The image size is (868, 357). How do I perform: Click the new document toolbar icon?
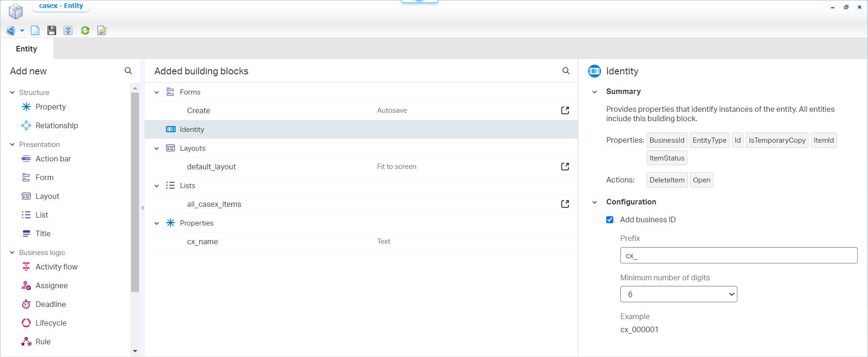pyautogui.click(x=35, y=30)
